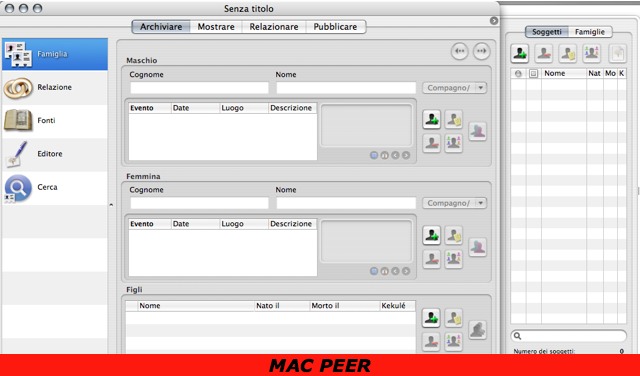Sort Soggetti list by Nat column

(x=595, y=73)
